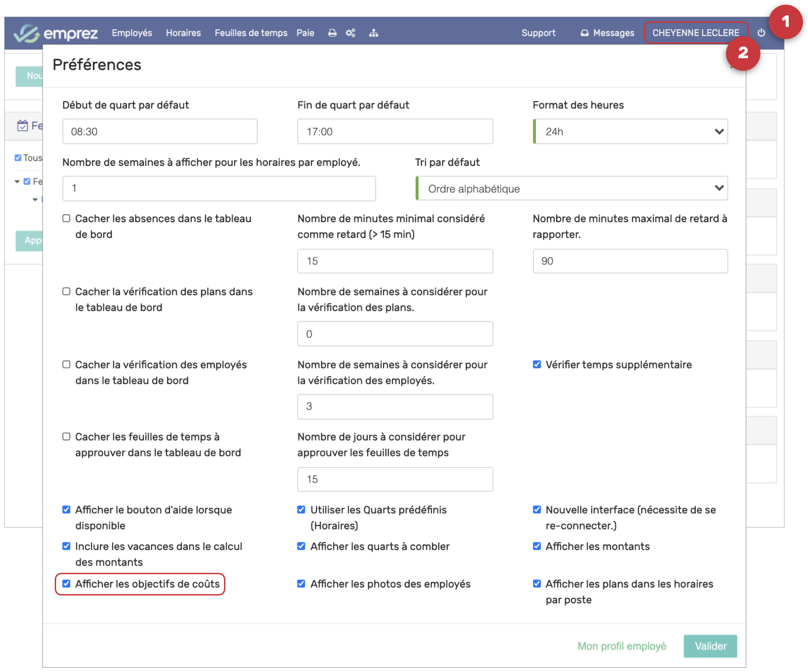The image size is (808, 672).
Task: Click the Emprez logo
Action: 55,33
